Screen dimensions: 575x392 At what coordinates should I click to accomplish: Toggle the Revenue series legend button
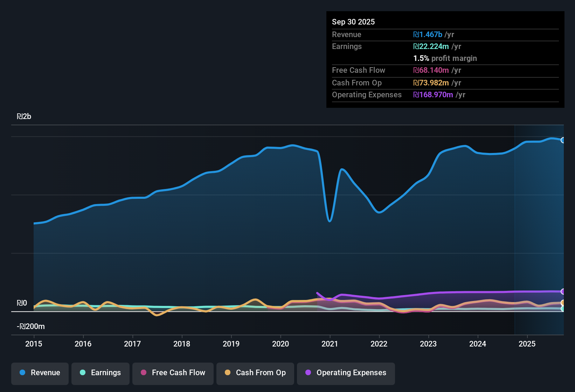[40, 373]
